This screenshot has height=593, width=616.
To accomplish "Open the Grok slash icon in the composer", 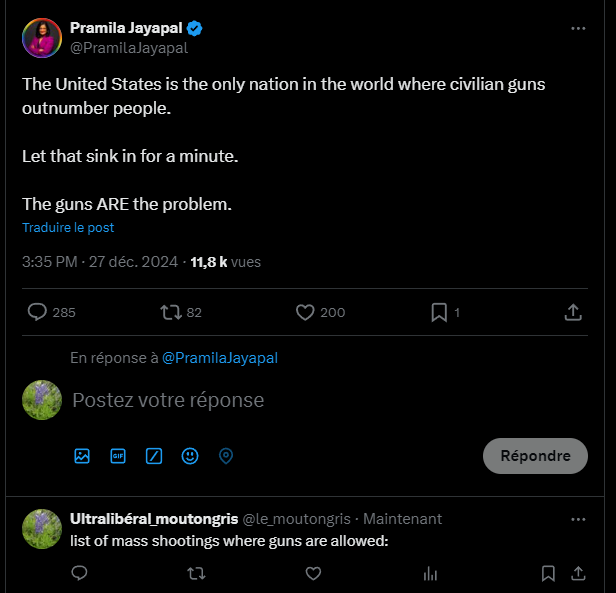I will click(x=154, y=456).
